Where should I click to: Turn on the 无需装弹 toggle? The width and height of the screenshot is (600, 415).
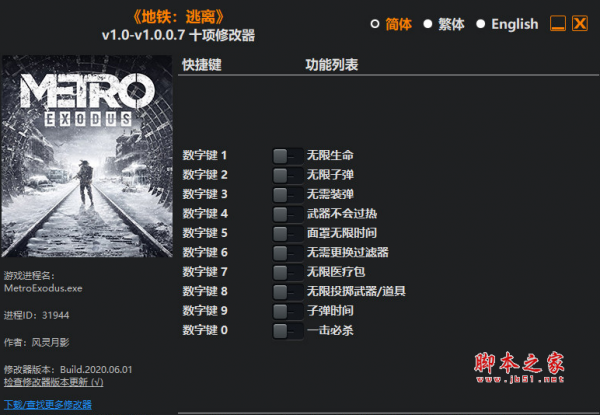coord(288,195)
